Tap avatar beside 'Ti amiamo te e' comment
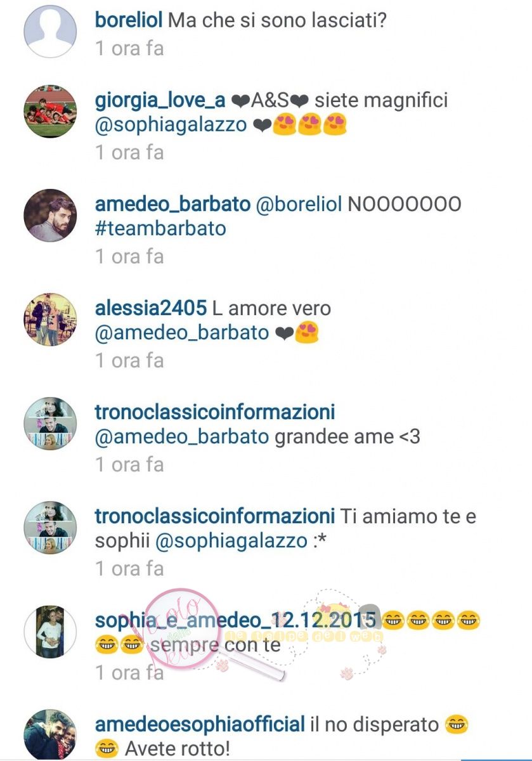 click(x=50, y=527)
